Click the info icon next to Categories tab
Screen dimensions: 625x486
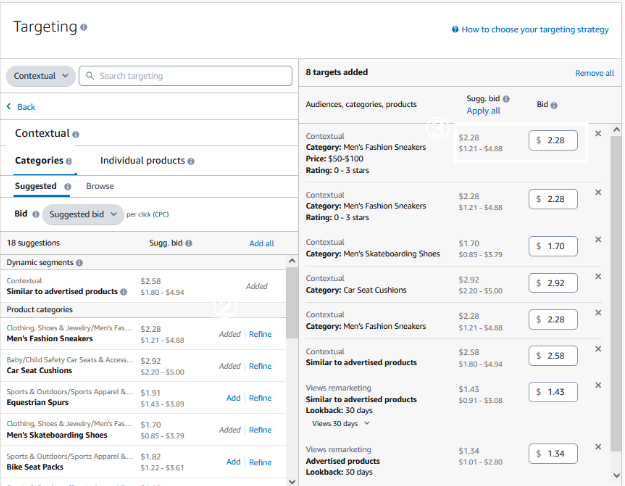(x=69, y=161)
